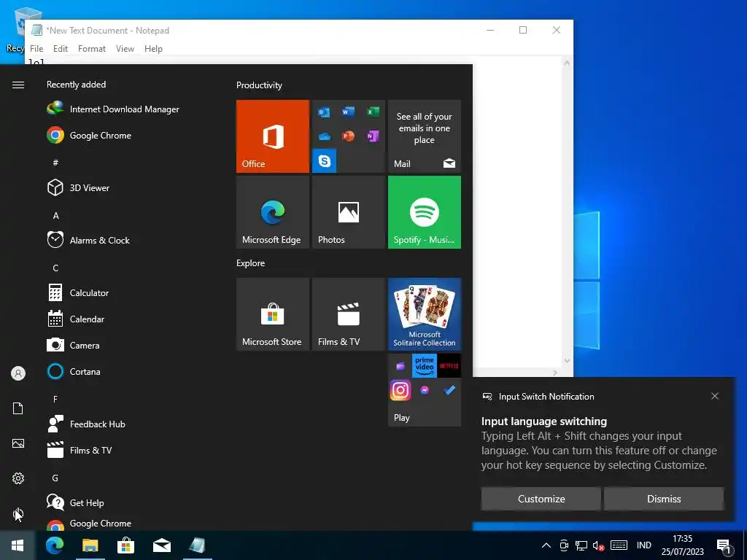Open the Office tile

[x=273, y=136]
